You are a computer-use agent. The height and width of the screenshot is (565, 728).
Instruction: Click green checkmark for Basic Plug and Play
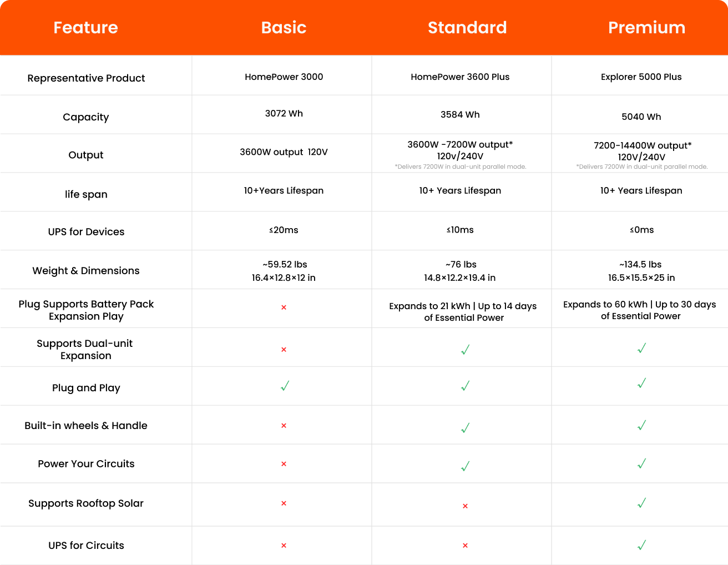pos(285,386)
